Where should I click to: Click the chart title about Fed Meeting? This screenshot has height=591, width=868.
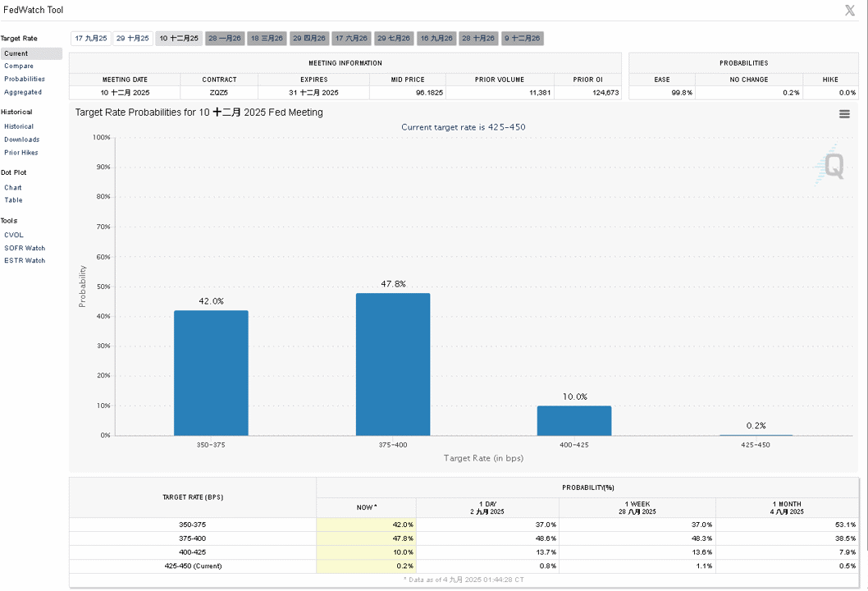[x=199, y=112]
